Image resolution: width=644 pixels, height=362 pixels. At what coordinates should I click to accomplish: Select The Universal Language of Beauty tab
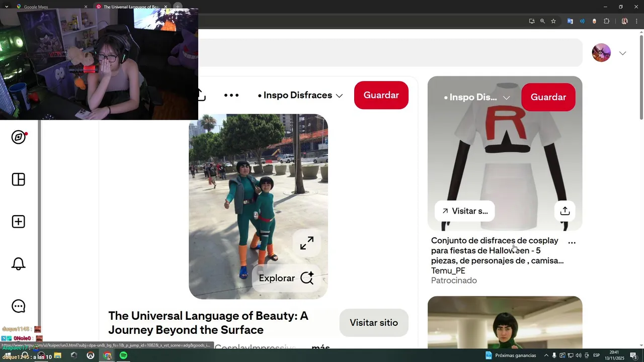132,7
